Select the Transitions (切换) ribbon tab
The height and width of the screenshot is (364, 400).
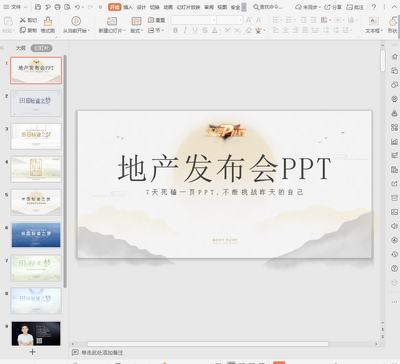154,7
